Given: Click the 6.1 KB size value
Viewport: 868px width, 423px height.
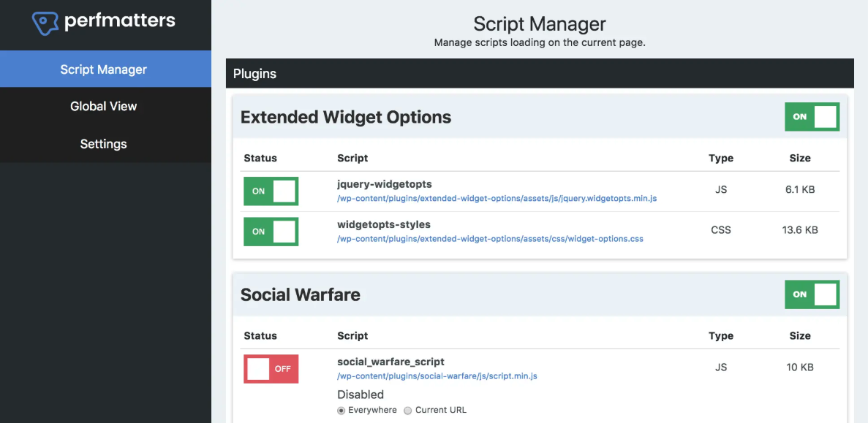Looking at the screenshot, I should click(800, 190).
